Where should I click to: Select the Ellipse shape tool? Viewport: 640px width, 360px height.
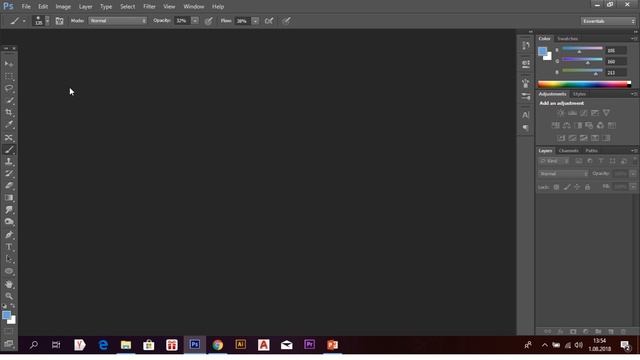[x=9, y=271]
